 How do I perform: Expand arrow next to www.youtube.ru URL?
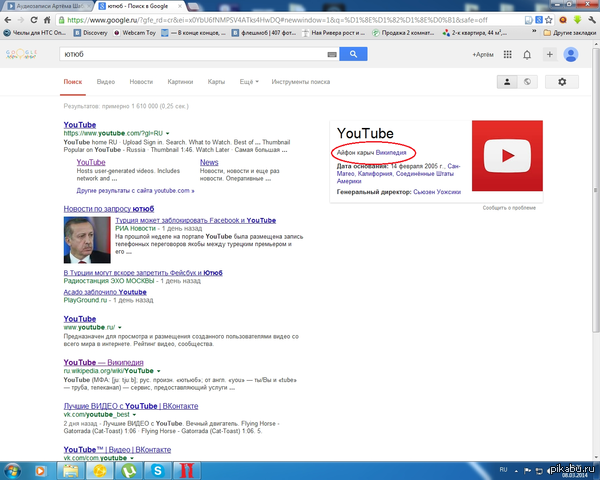coord(120,328)
